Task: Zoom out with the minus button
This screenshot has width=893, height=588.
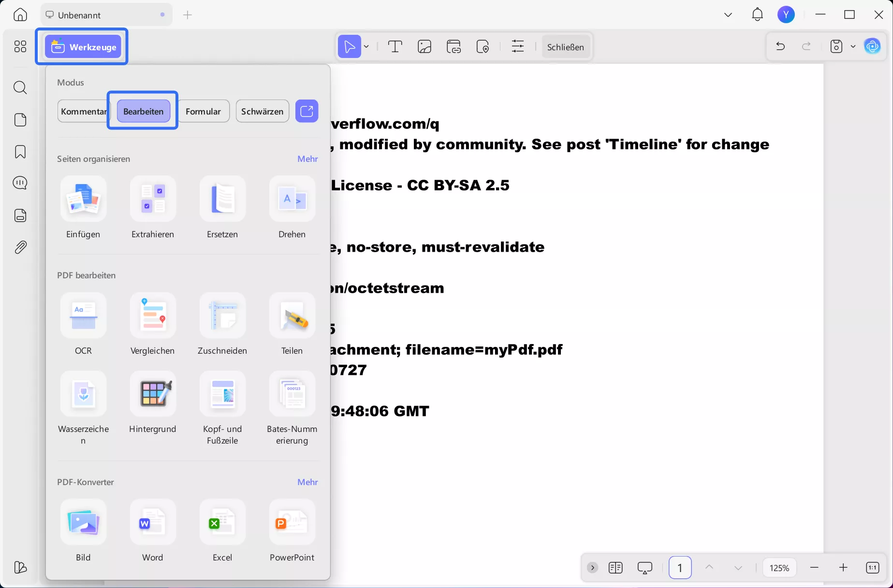Action: [815, 568]
